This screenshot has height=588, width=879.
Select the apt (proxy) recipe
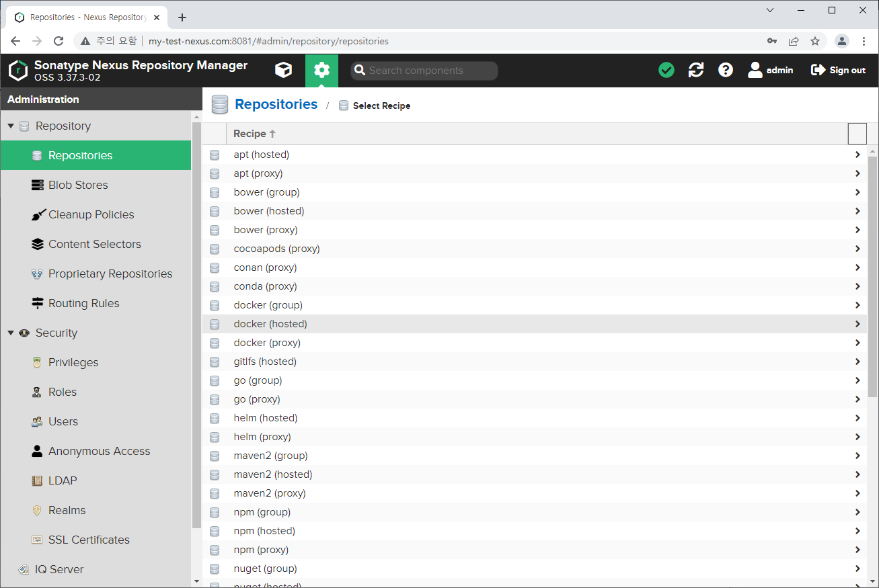535,173
